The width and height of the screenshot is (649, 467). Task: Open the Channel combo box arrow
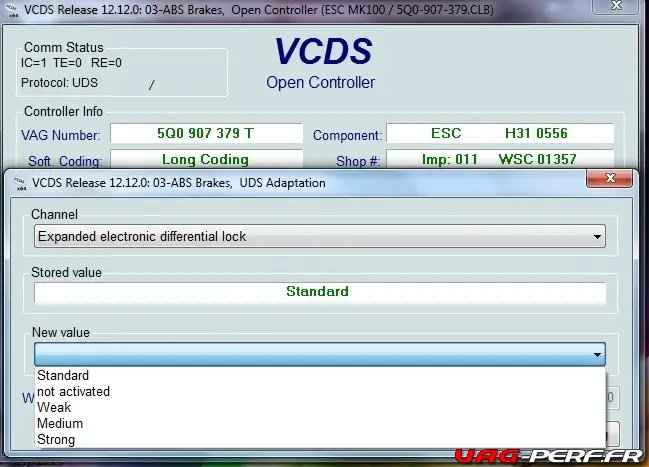tap(597, 237)
